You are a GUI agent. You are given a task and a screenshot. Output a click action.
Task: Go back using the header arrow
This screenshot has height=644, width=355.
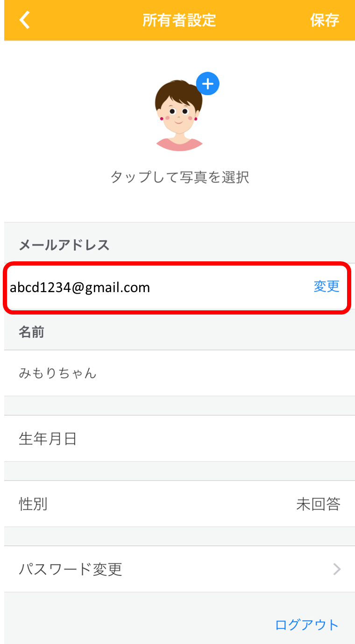(x=25, y=20)
